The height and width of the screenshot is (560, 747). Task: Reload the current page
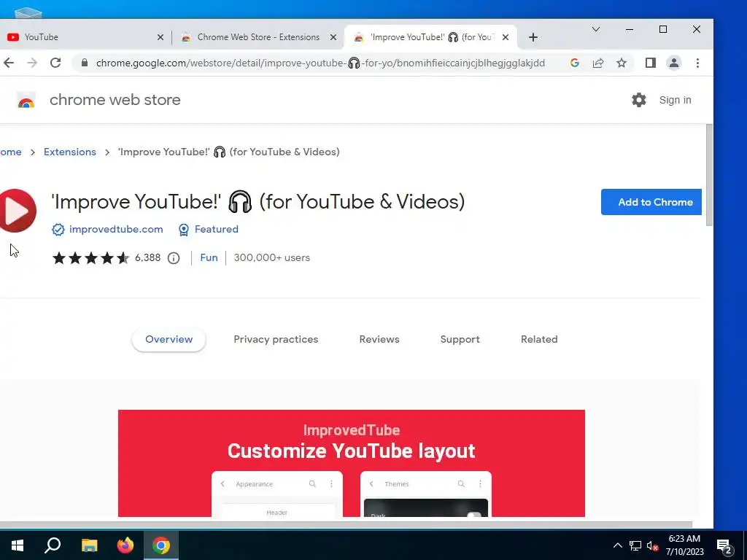click(x=55, y=63)
